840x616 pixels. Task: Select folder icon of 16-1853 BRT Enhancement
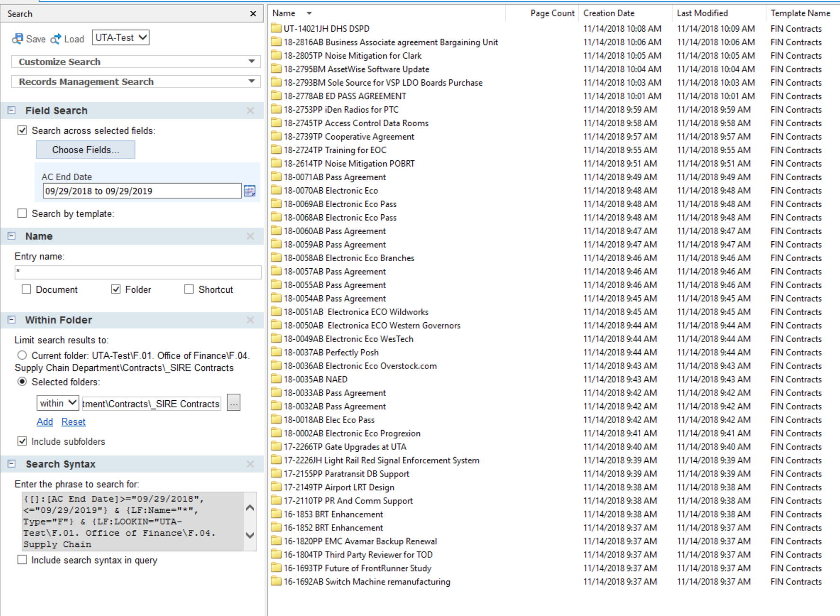pos(276,514)
